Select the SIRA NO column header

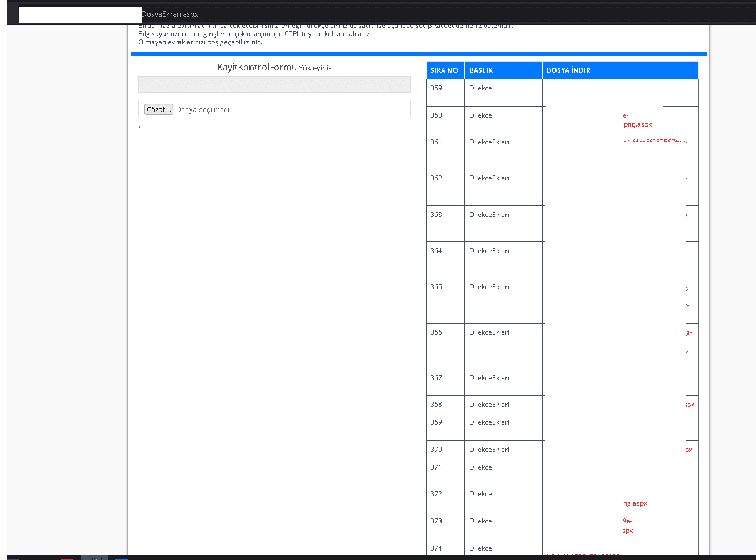pos(444,70)
